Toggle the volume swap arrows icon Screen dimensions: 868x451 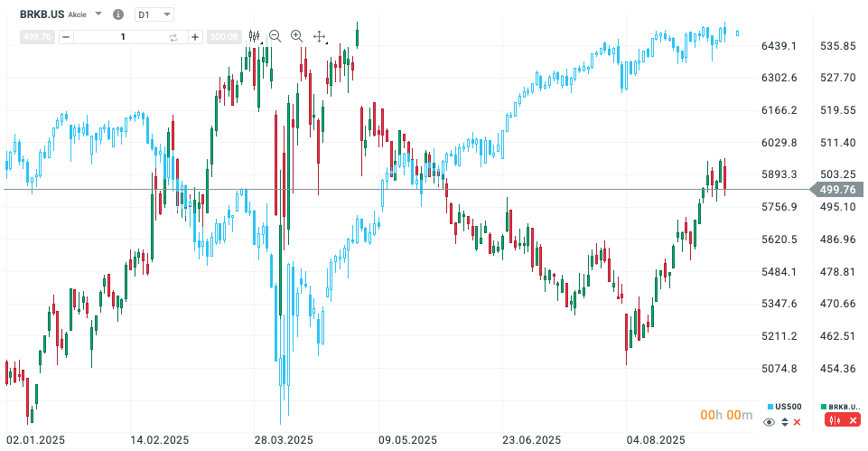(x=173, y=37)
